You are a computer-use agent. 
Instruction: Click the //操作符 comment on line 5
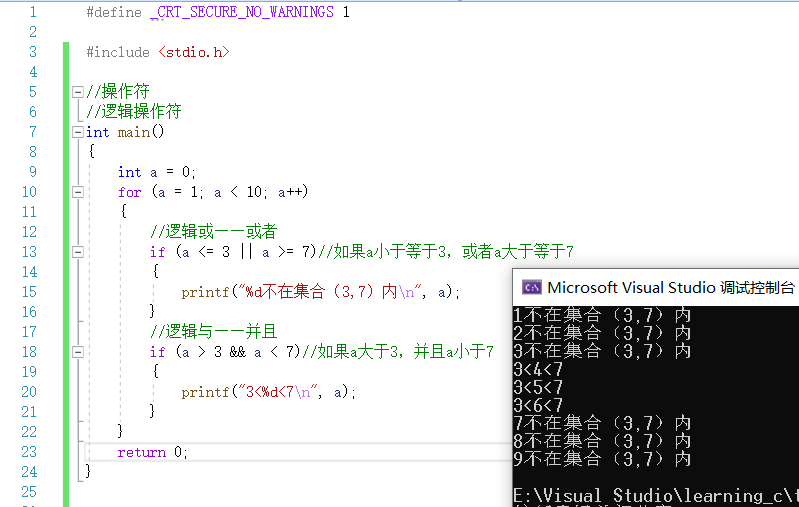click(118, 92)
